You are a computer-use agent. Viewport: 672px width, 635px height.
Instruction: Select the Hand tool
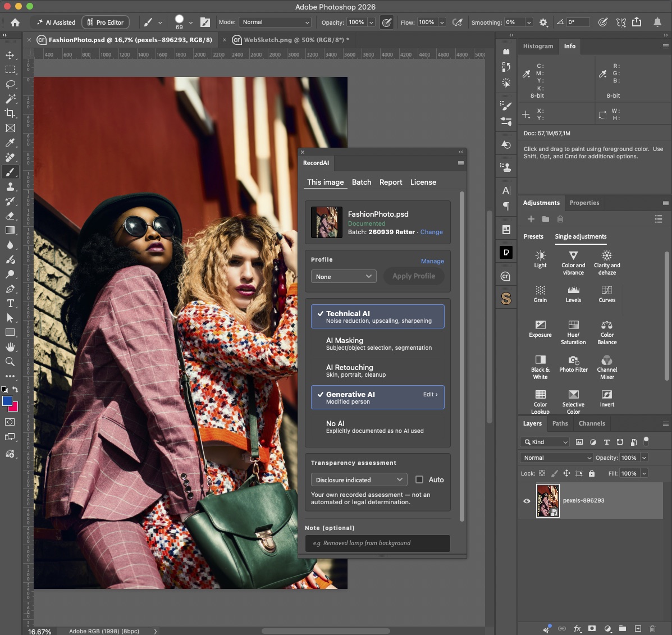pyautogui.click(x=10, y=347)
